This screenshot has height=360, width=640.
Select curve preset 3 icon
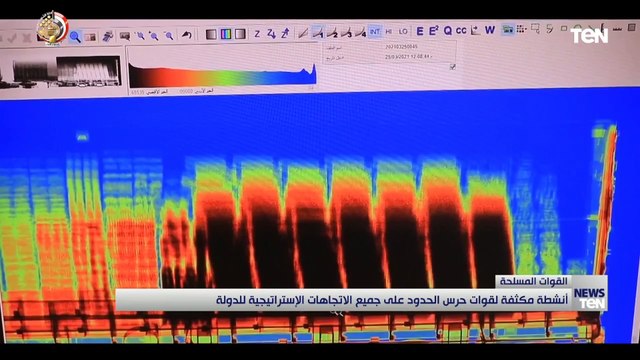pos(347,32)
